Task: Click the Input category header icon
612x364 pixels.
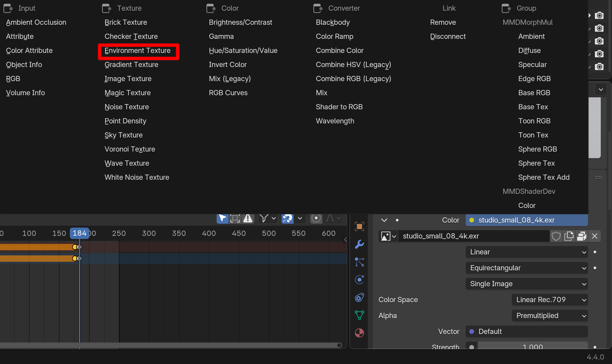Action: click(8, 8)
